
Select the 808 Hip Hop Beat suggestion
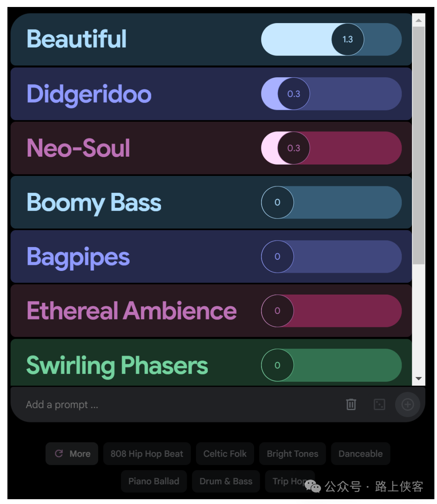coord(147,454)
